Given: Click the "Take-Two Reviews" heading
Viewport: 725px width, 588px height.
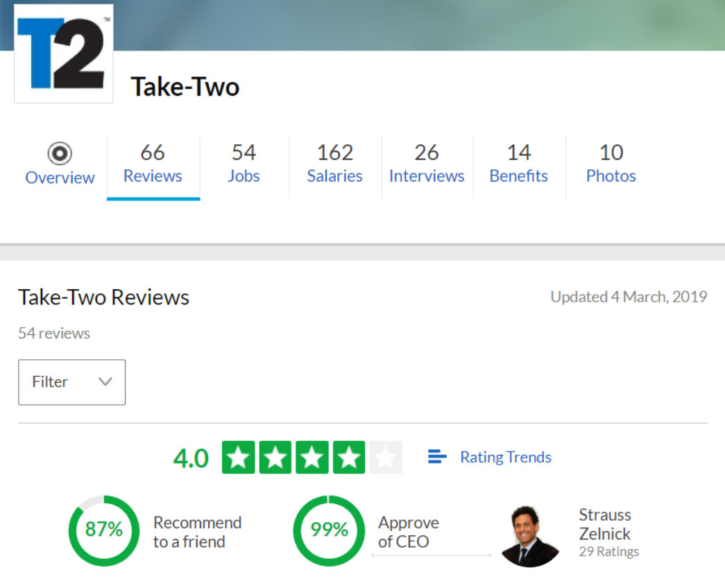Looking at the screenshot, I should tap(103, 297).
